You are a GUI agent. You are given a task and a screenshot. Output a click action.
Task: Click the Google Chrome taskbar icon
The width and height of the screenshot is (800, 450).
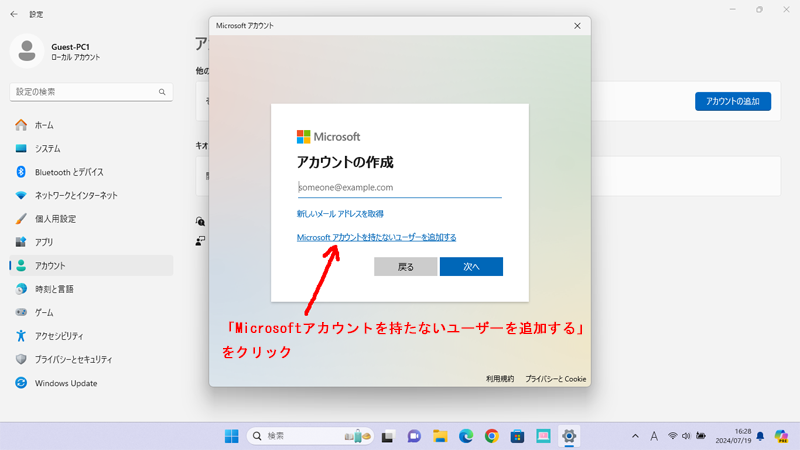[x=491, y=436]
